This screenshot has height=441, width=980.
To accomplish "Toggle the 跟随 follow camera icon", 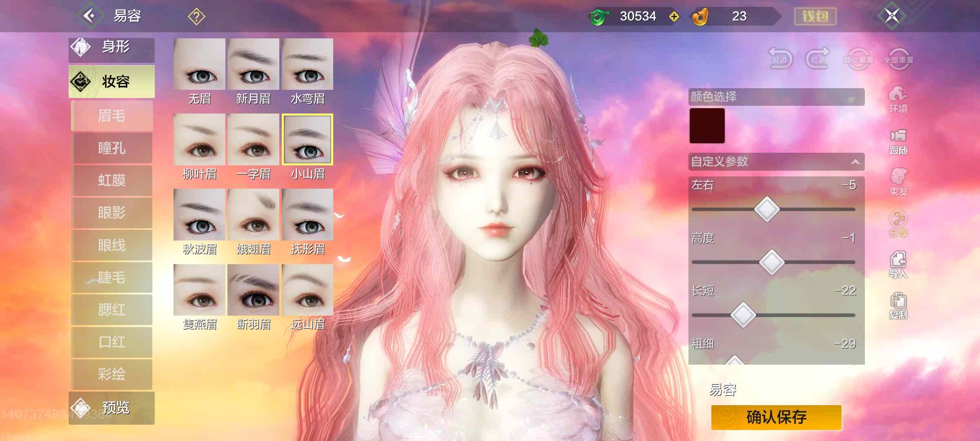I will [x=898, y=142].
